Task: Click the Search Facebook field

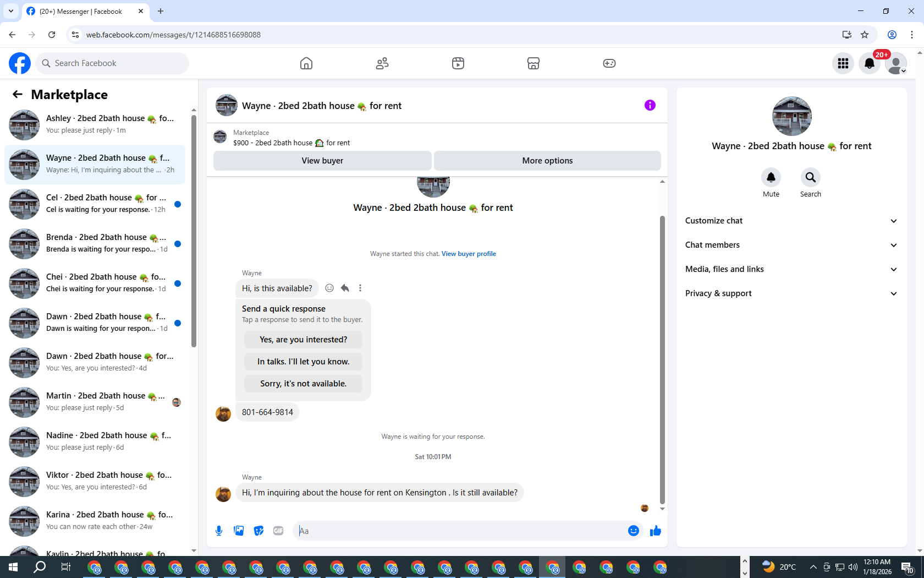Action: click(x=112, y=63)
